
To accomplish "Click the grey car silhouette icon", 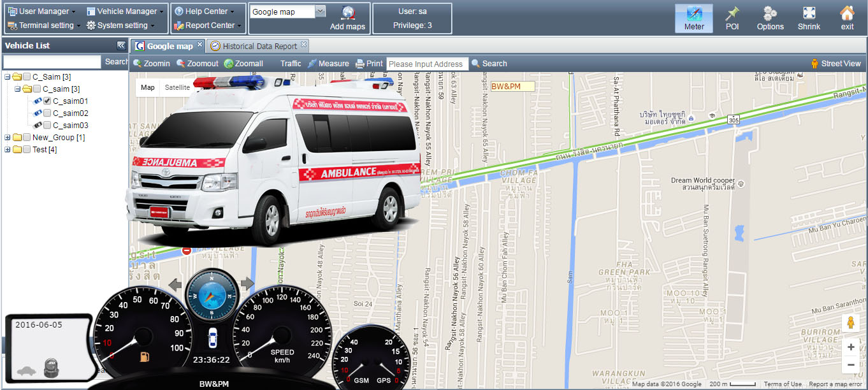I will coord(25,370).
